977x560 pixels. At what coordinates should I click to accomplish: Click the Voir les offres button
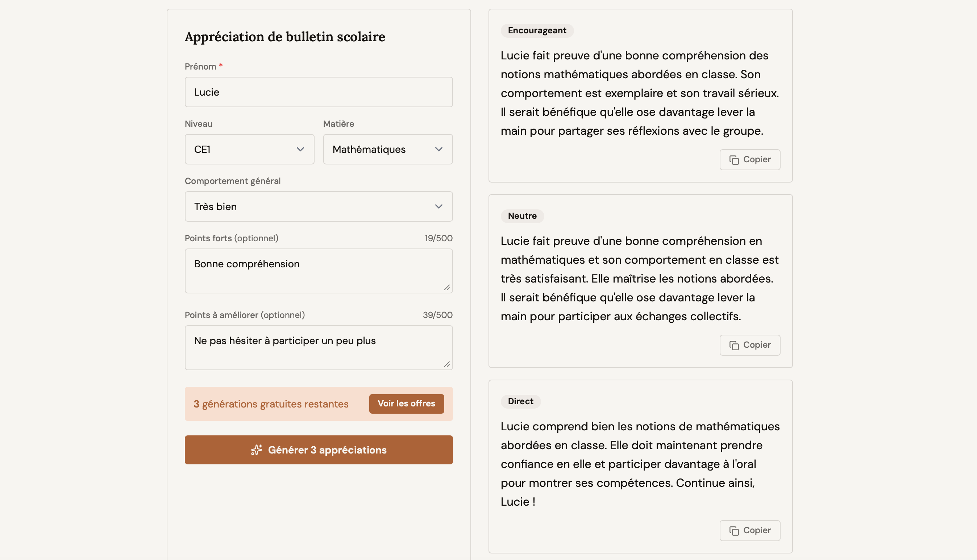pyautogui.click(x=406, y=404)
